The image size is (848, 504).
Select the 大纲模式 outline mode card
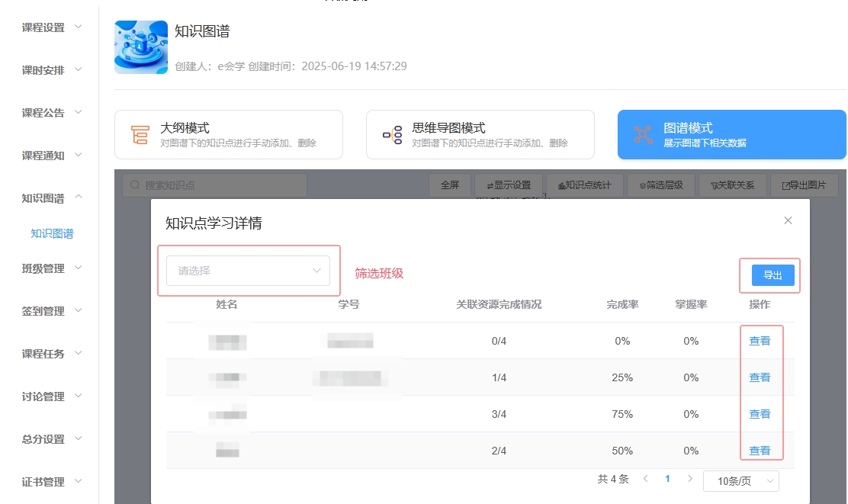tap(229, 135)
